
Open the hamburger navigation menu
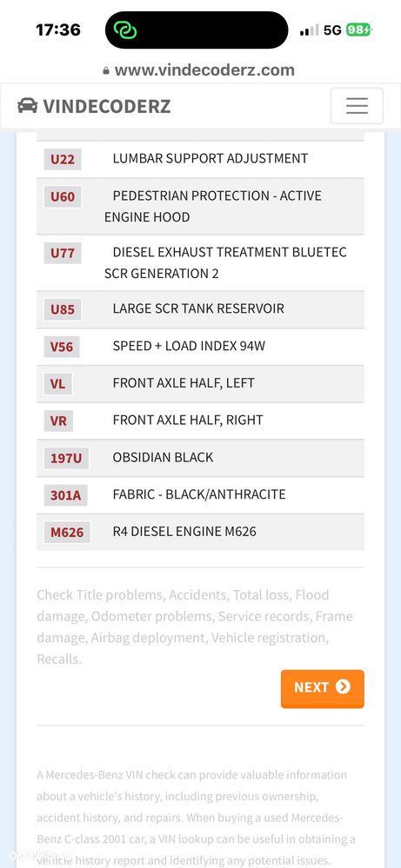coord(357,106)
